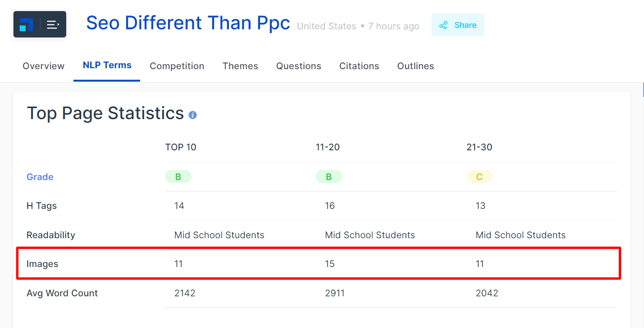Click the B grade badge under 11-20
The width and height of the screenshot is (644, 328).
pyautogui.click(x=329, y=177)
